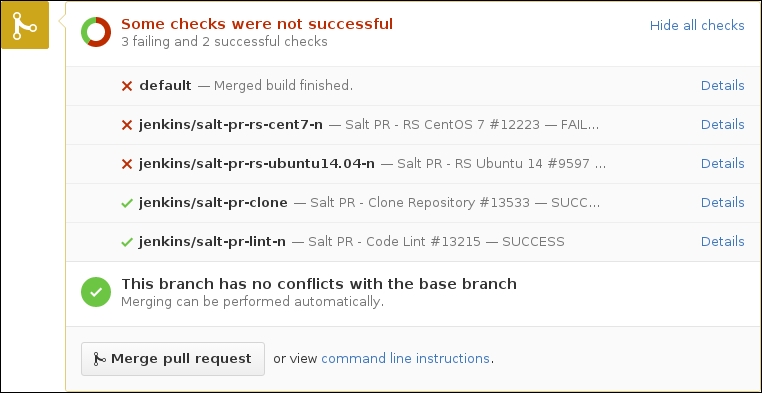Image resolution: width=762 pixels, height=393 pixels.
Task: Click the jenkins/salt-pr-lint-n check name
Action: coord(212,241)
